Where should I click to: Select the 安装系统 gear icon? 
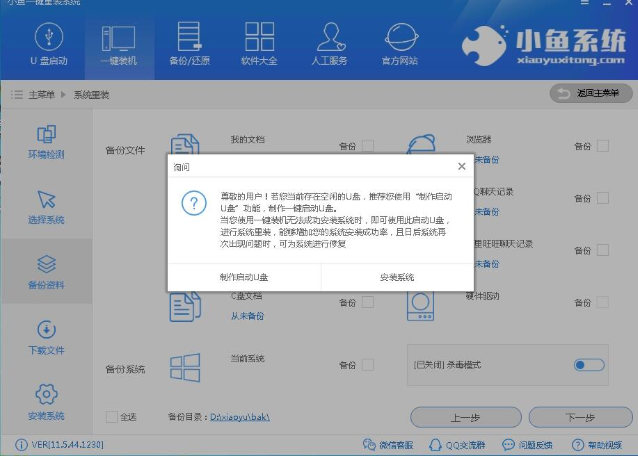click(46, 394)
